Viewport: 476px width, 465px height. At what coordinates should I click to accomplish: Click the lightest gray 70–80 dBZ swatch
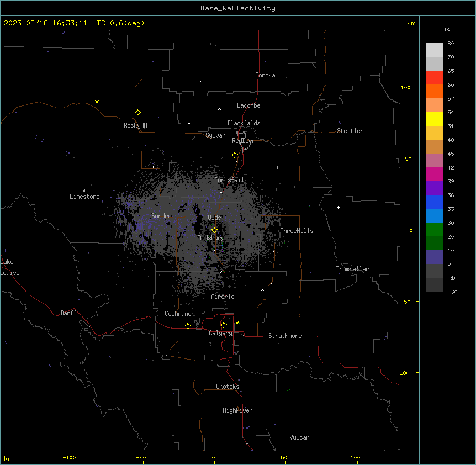coord(434,50)
